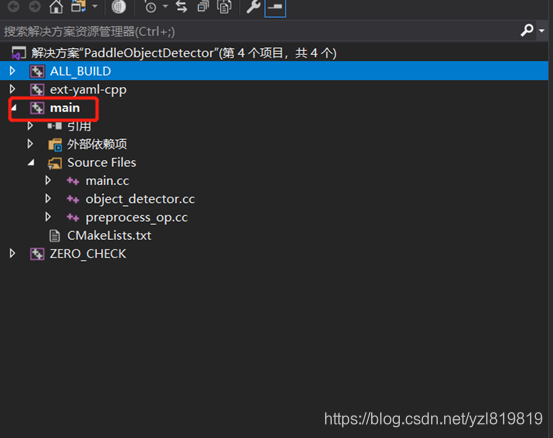The height and width of the screenshot is (438, 553).
Task: Toggle Show All Files icon
Action: (224, 6)
